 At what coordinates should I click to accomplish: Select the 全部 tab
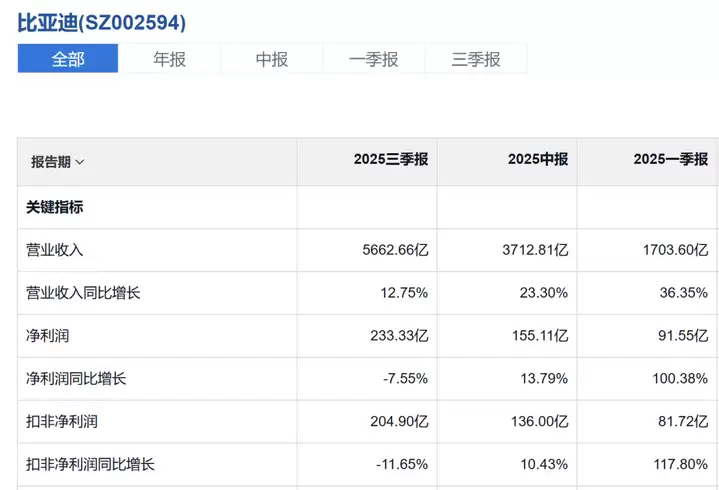(x=68, y=59)
